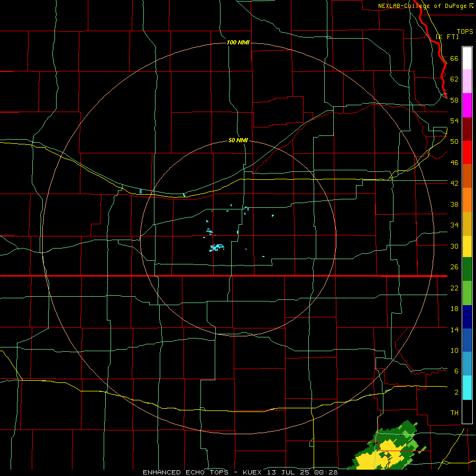Select the light green legend swatch

[x=467, y=293]
